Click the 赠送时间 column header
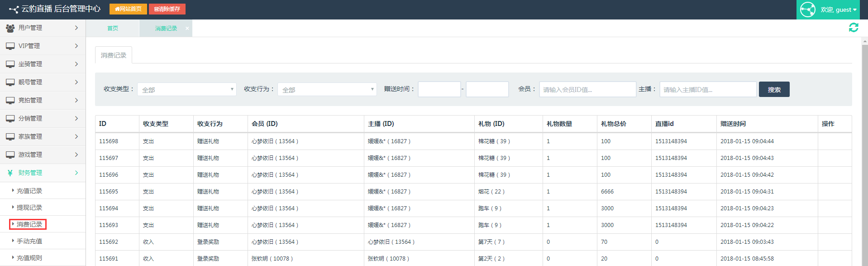 [x=733, y=124]
